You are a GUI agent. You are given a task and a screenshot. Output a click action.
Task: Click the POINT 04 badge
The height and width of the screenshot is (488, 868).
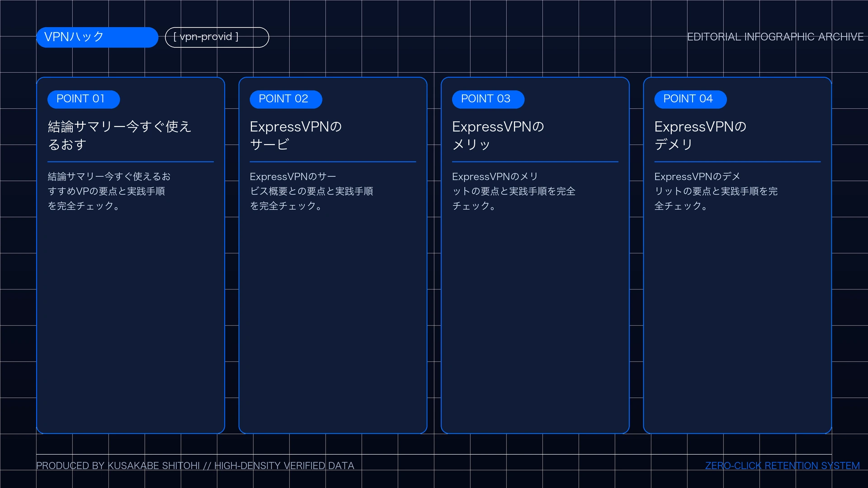click(690, 99)
